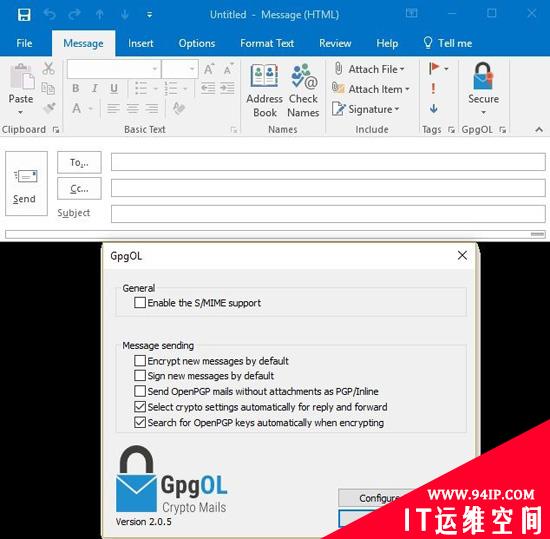The width and height of the screenshot is (550, 539).
Task: Switch to the Message tab
Action: (x=83, y=43)
